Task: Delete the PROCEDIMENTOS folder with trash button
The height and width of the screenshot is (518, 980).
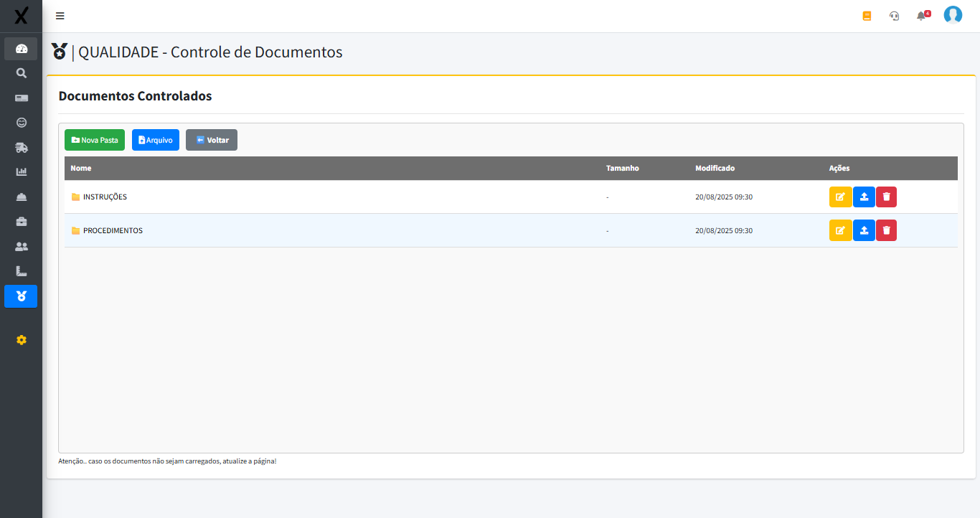Action: [x=886, y=230]
